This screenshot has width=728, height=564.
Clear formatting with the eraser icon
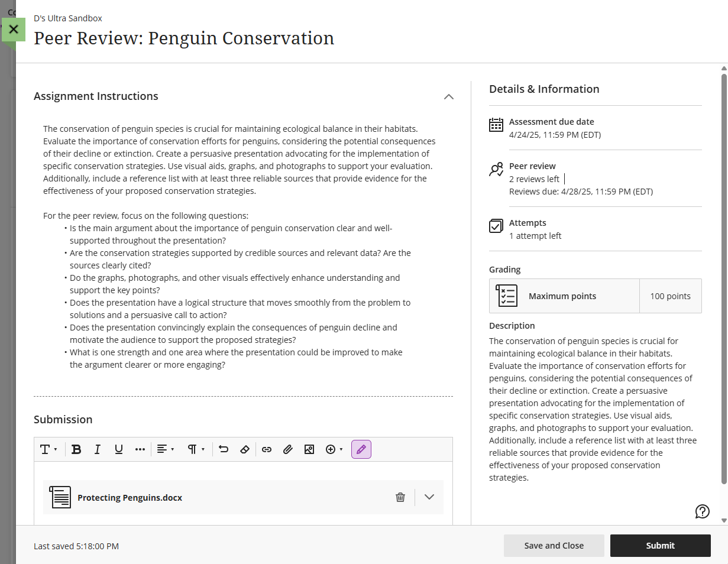tap(245, 449)
